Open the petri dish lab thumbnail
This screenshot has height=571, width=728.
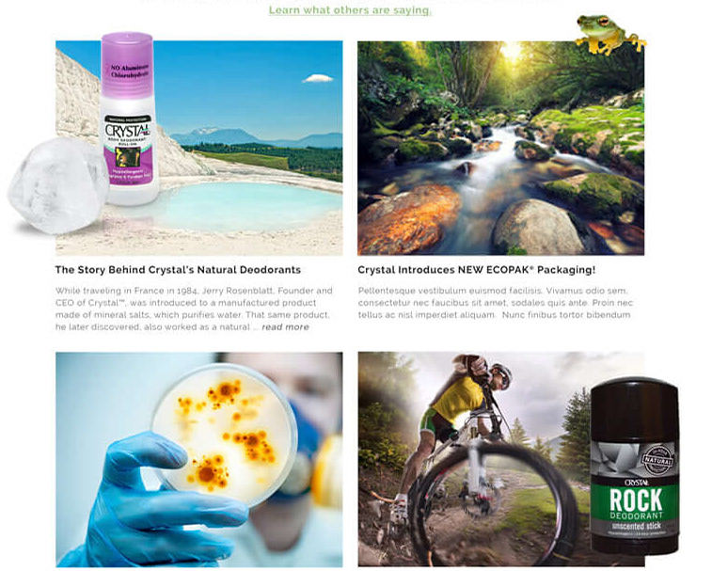199,459
